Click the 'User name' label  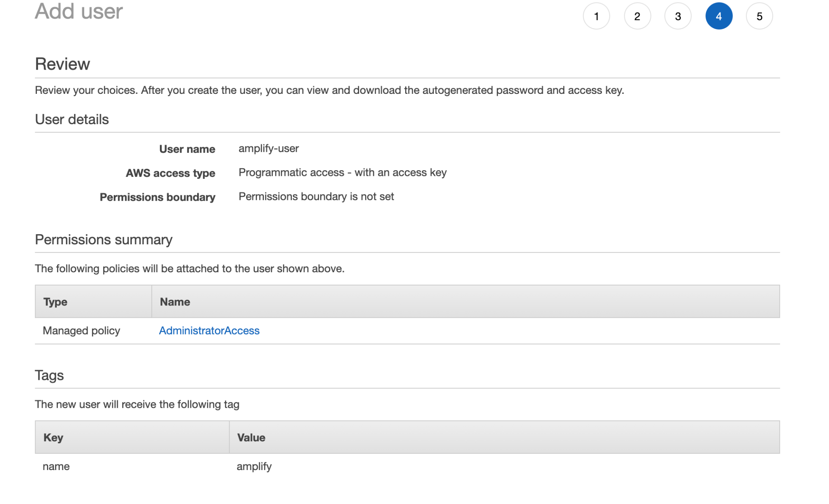pos(187,149)
